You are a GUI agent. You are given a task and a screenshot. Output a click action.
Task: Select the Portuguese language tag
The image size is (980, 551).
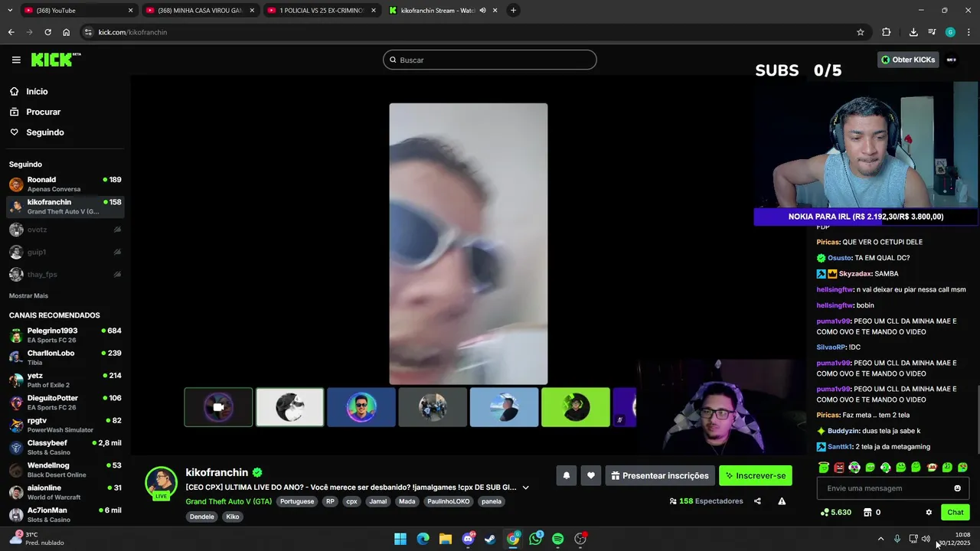coord(297,502)
